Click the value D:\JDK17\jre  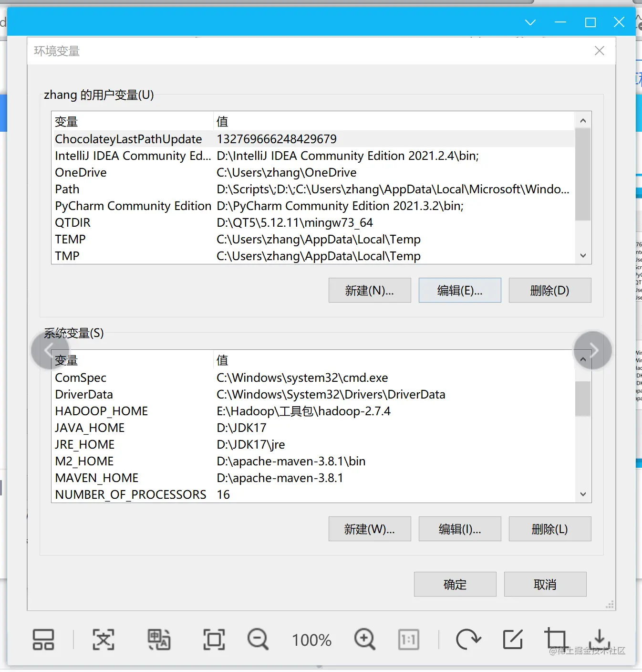pyautogui.click(x=251, y=444)
